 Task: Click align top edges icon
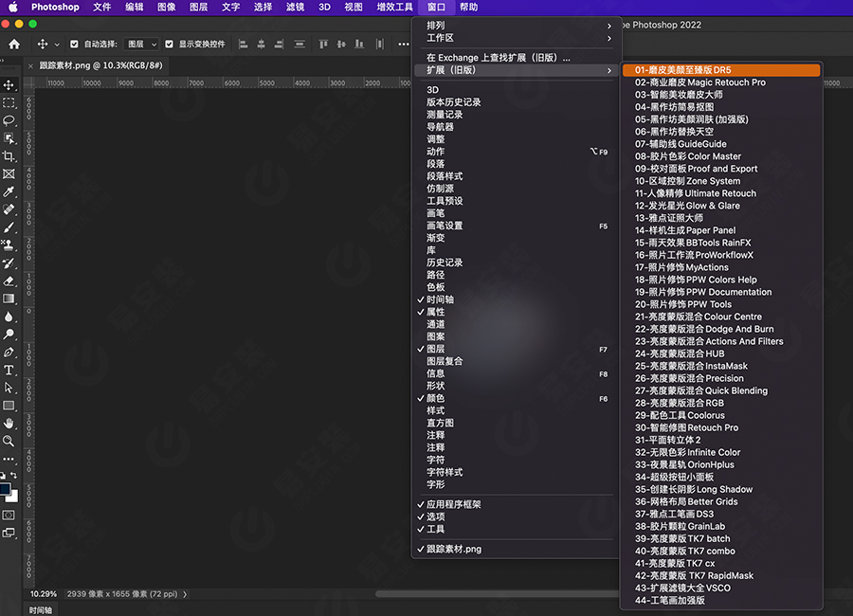point(323,45)
